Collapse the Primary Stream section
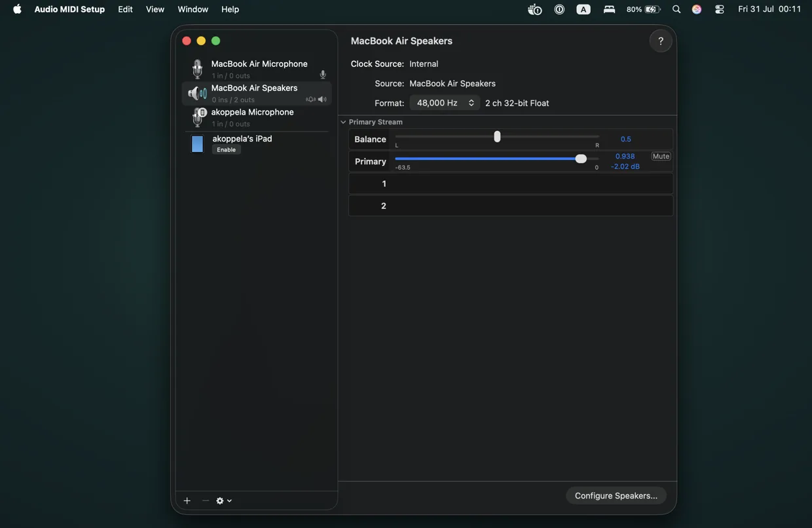The image size is (812, 528). (x=343, y=122)
